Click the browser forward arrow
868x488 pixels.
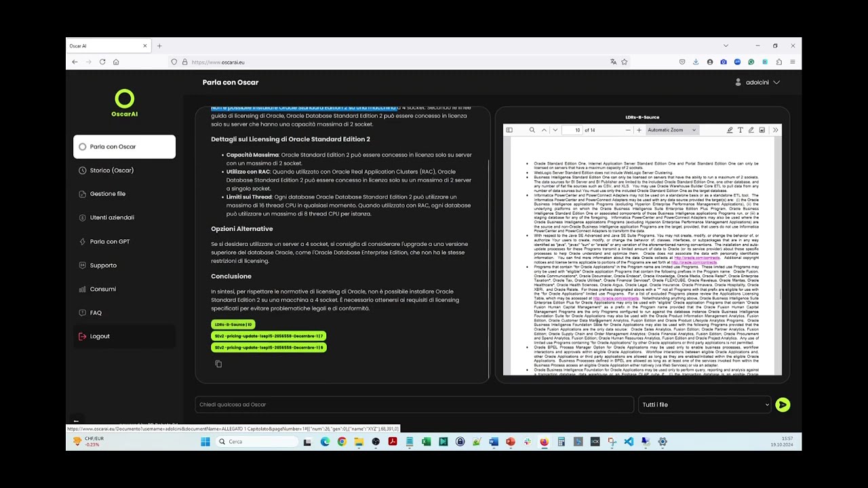coord(88,62)
